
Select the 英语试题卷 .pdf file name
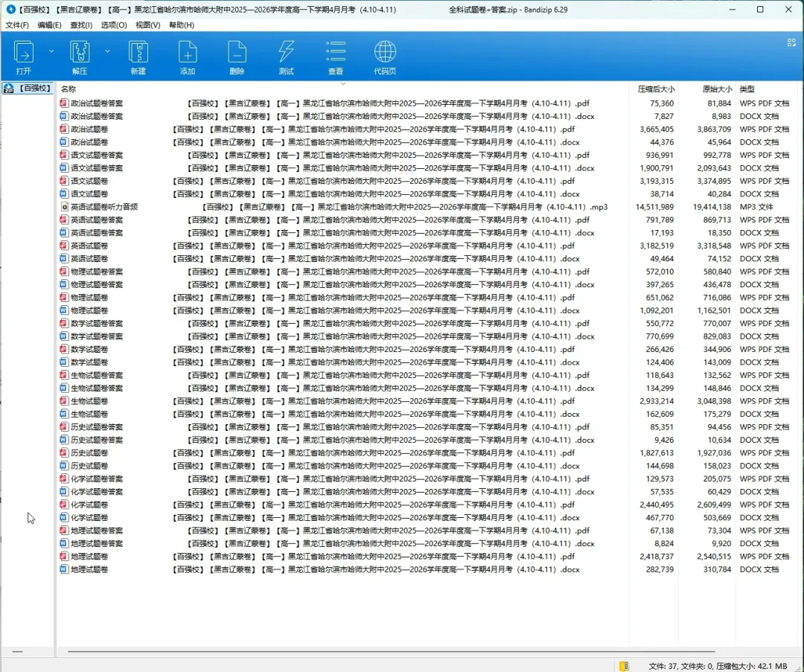323,246
